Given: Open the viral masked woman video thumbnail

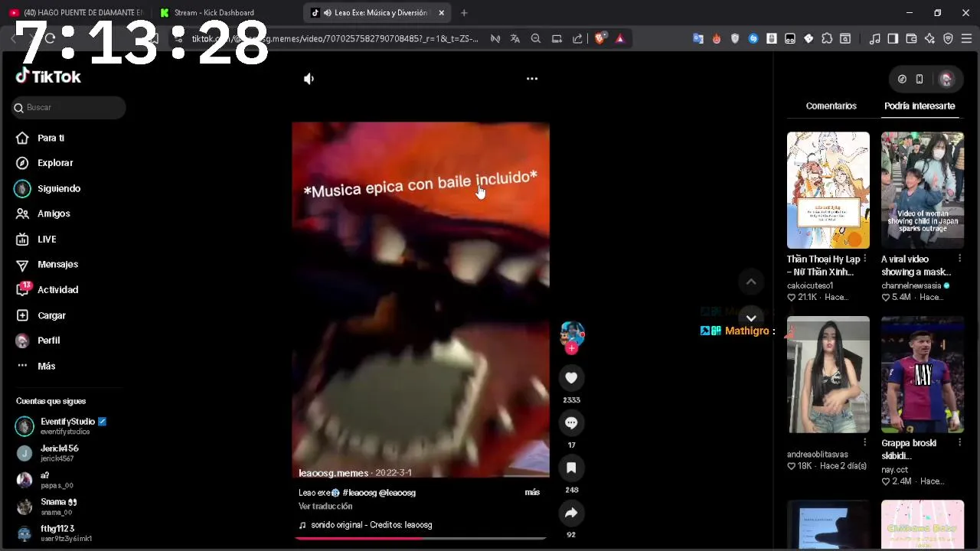Looking at the screenshot, I should tap(923, 190).
